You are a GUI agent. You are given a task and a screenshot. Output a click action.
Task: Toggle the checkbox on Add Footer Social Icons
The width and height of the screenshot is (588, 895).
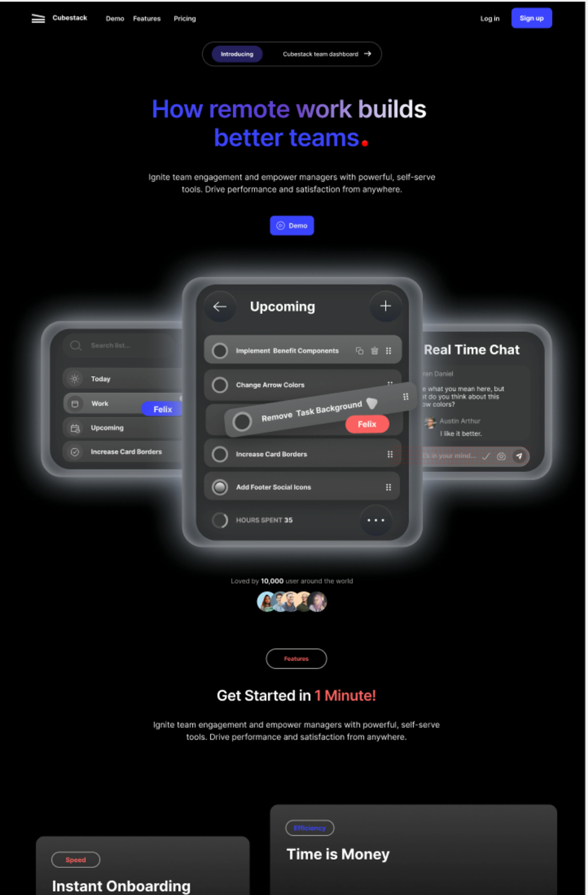(x=221, y=487)
